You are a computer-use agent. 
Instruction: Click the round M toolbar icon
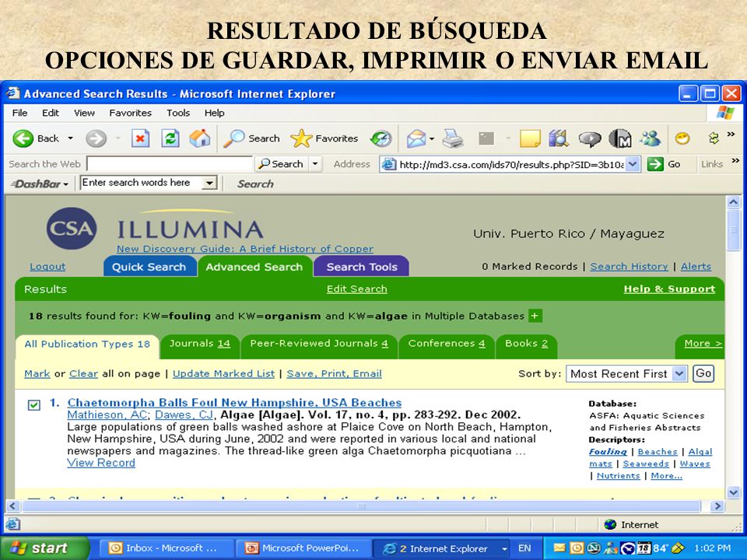point(620,138)
